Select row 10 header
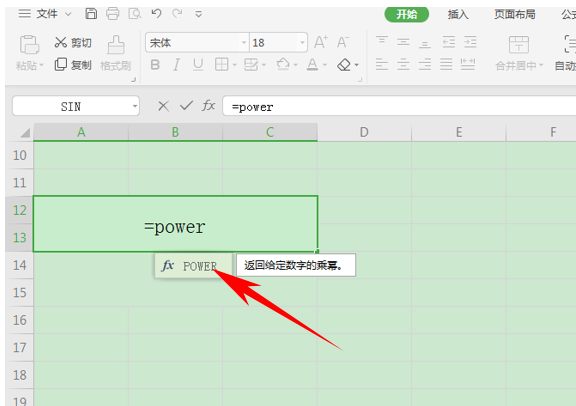 [x=19, y=155]
